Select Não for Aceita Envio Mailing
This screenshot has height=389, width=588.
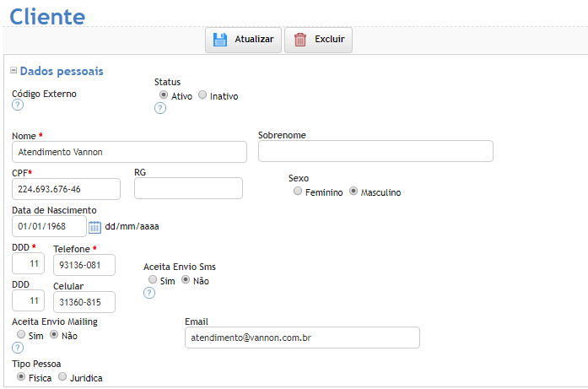point(54,334)
